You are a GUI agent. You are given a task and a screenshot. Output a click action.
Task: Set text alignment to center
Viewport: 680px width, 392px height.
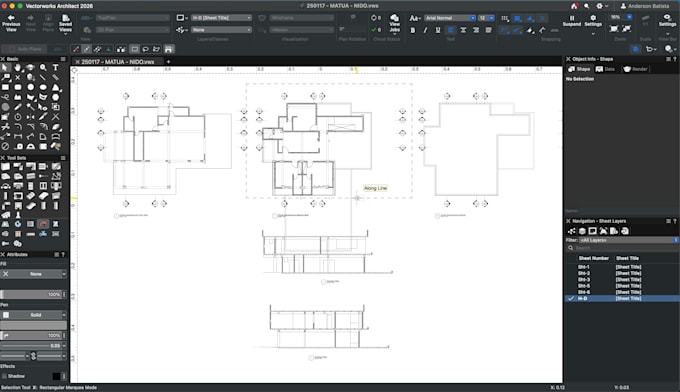pyautogui.click(x=463, y=30)
